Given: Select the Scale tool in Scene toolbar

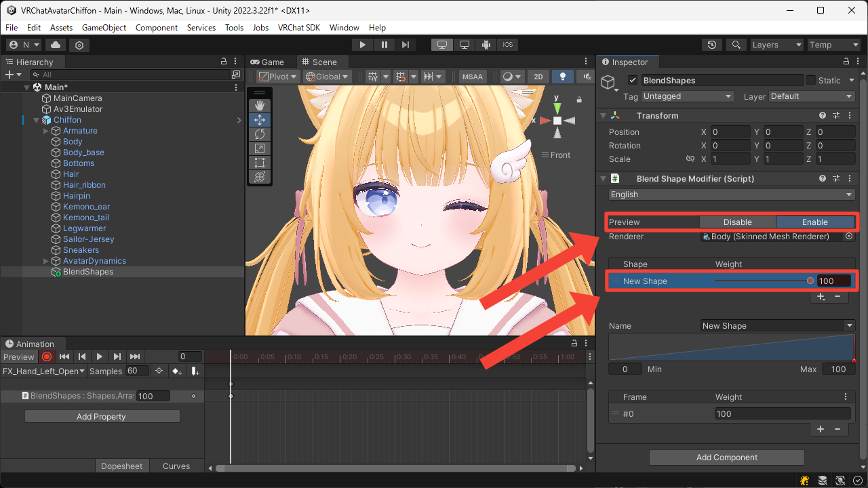Looking at the screenshot, I should point(259,148).
